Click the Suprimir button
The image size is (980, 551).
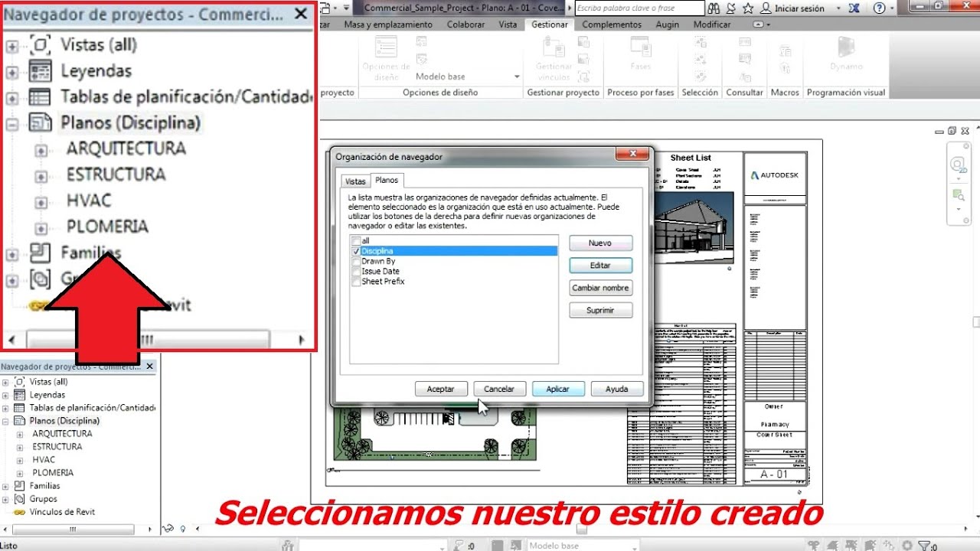click(x=600, y=311)
